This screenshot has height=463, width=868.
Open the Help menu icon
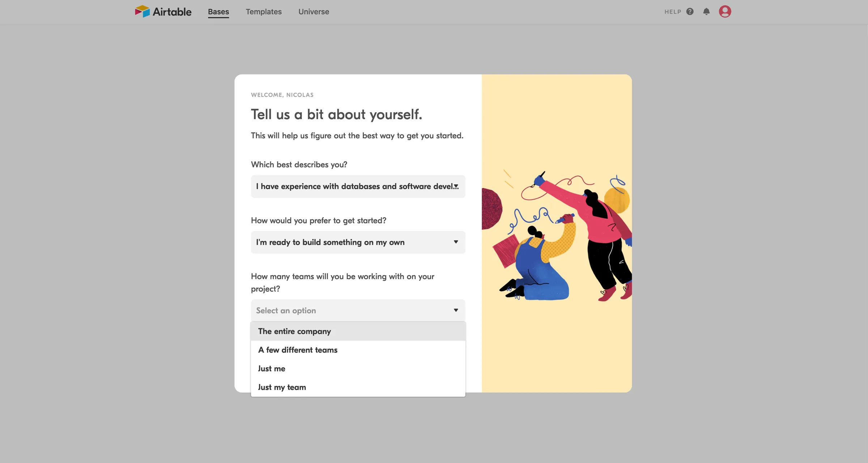689,12
